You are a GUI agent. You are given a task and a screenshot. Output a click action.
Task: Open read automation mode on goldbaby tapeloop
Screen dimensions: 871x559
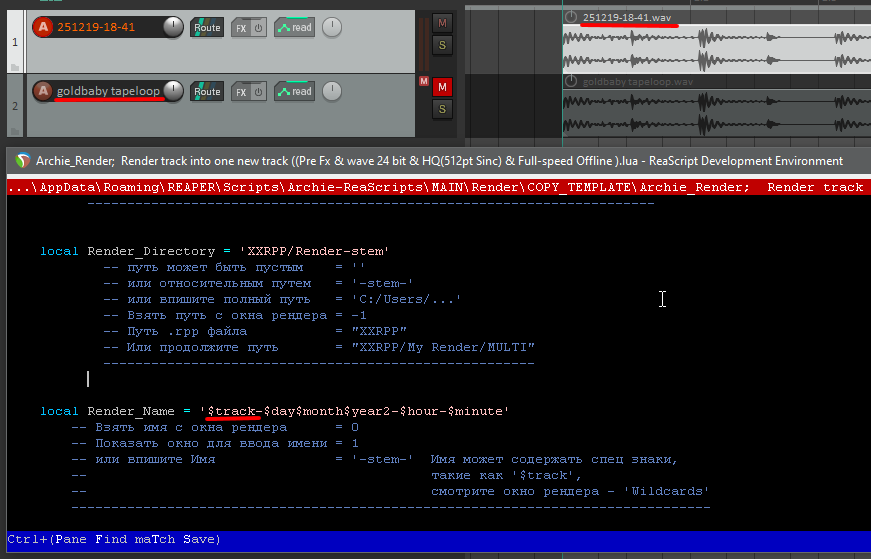click(x=294, y=91)
